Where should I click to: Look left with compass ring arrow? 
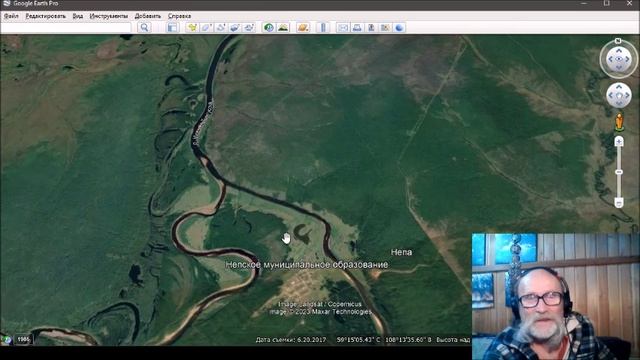point(611,59)
